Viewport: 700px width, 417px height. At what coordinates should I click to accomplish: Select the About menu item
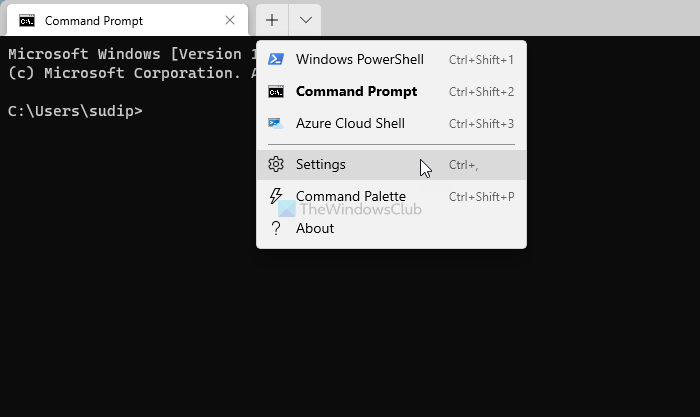coord(315,229)
